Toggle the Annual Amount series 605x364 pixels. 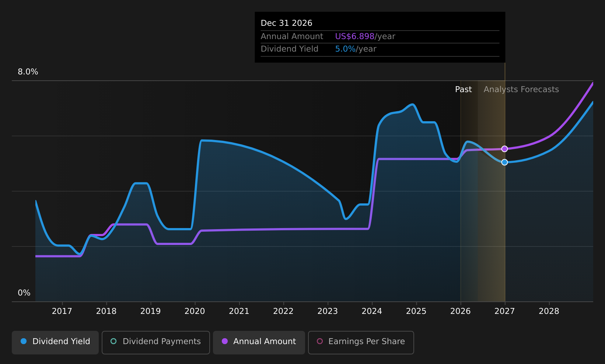point(259,342)
